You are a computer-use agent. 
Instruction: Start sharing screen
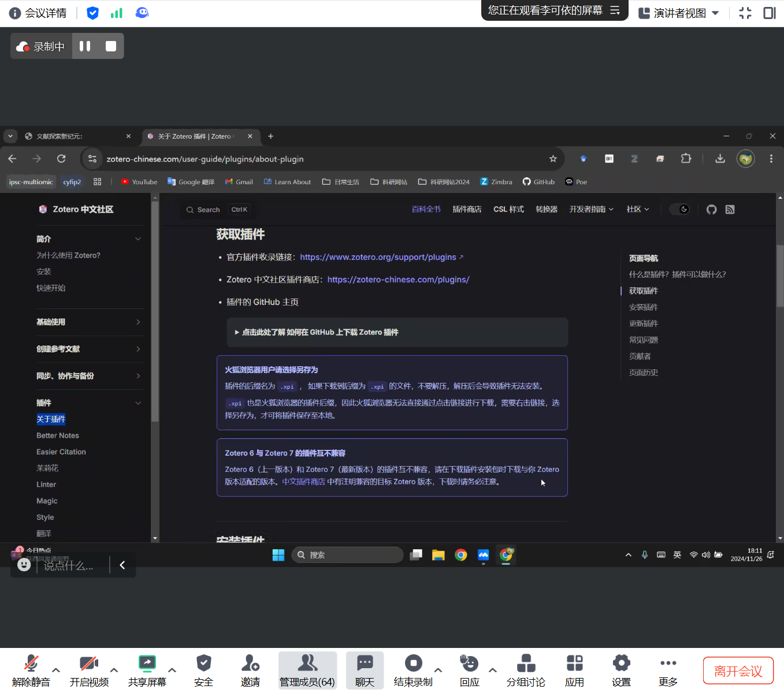147,670
